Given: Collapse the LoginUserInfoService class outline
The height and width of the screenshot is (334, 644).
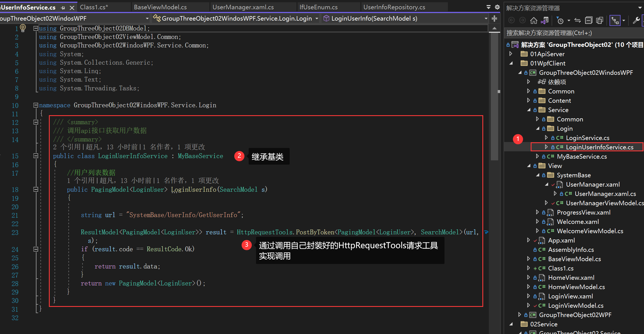Looking at the screenshot, I should click(x=36, y=156).
